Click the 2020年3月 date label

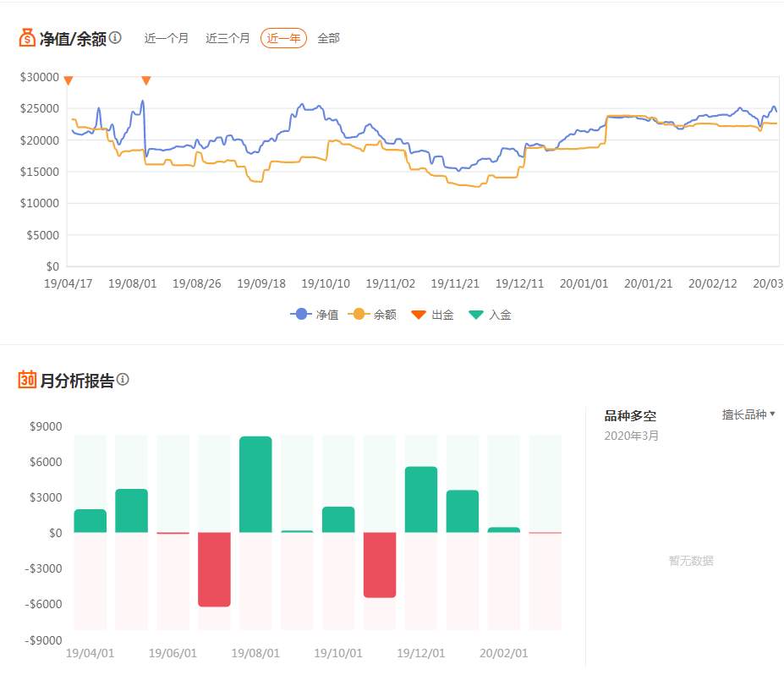click(631, 436)
